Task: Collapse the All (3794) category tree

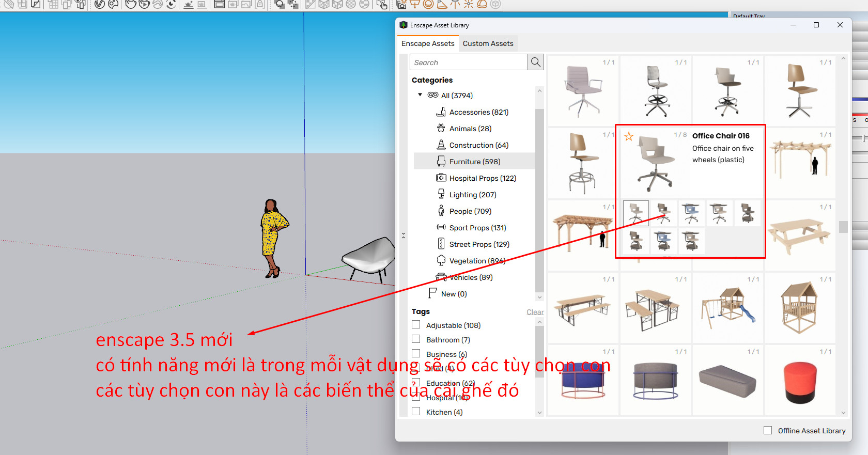Action: [420, 95]
